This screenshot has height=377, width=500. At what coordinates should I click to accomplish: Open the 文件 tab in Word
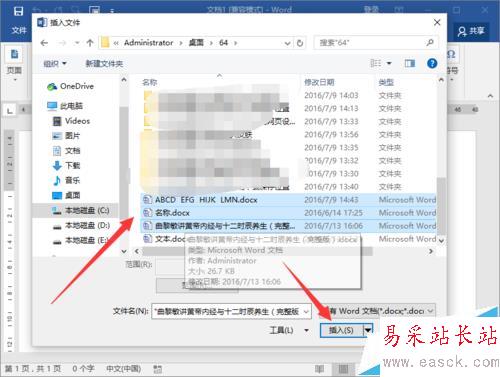[x=19, y=31]
